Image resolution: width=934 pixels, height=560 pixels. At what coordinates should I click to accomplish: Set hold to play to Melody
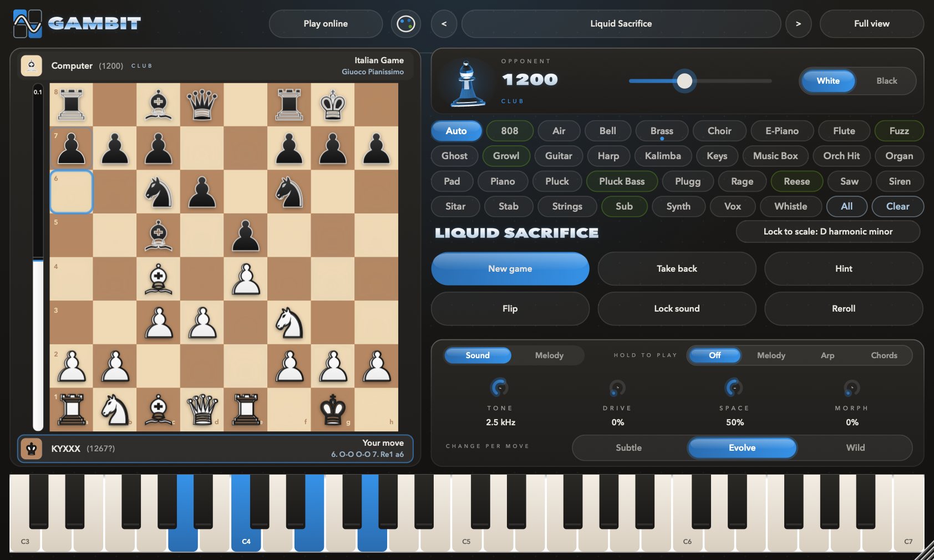tap(771, 355)
